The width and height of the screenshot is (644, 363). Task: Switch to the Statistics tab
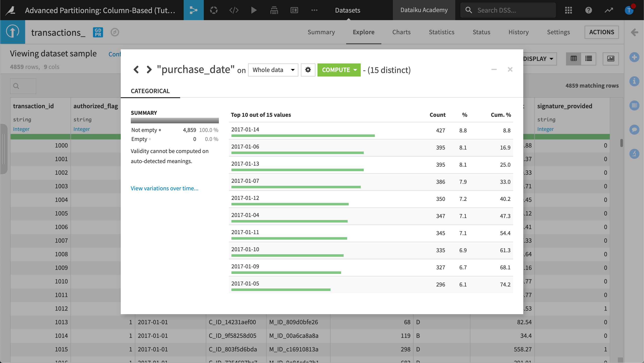click(441, 32)
